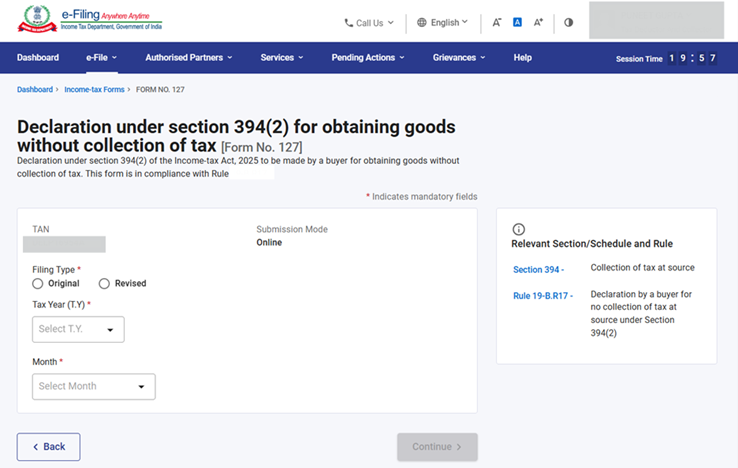
Task: Decrease font size with A- icon
Action: point(496,22)
